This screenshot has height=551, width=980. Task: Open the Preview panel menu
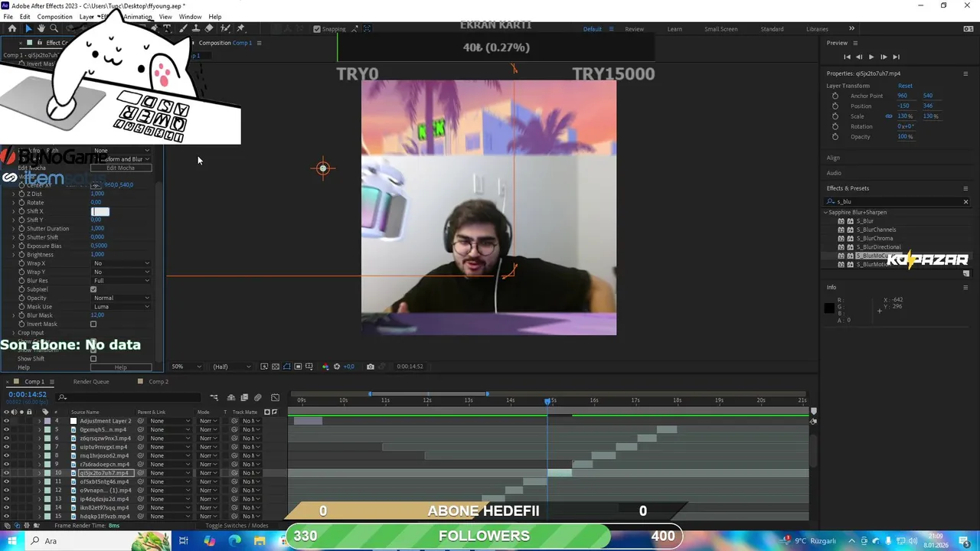point(855,43)
